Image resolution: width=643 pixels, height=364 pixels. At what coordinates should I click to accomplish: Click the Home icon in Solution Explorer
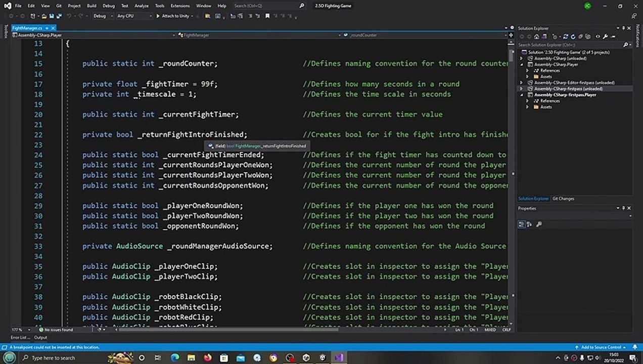(536, 36)
